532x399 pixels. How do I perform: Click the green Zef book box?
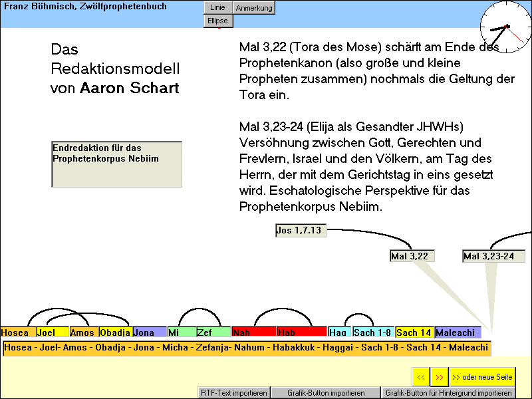tap(213, 332)
